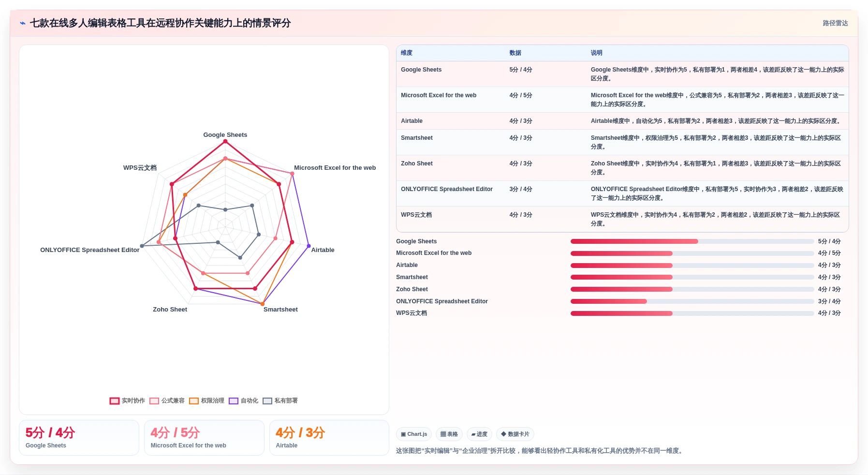
Task: Click the WPS云文档 radar axis label
Action: [x=140, y=168]
